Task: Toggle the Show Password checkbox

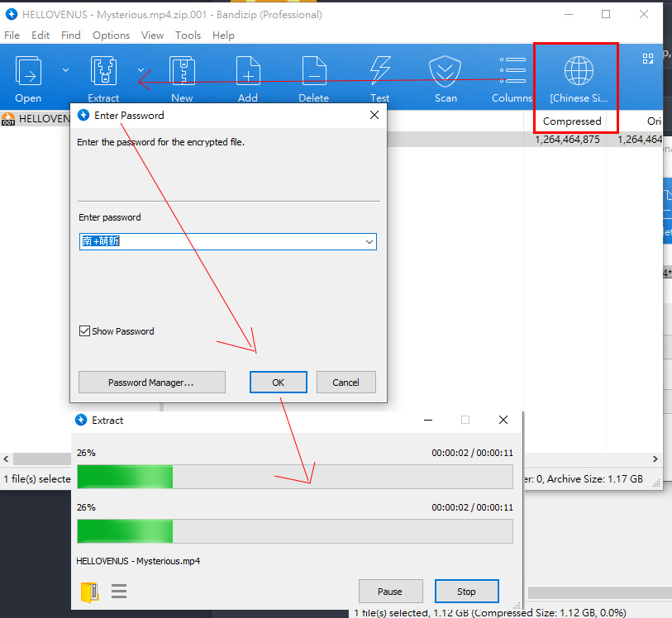Action: click(84, 331)
